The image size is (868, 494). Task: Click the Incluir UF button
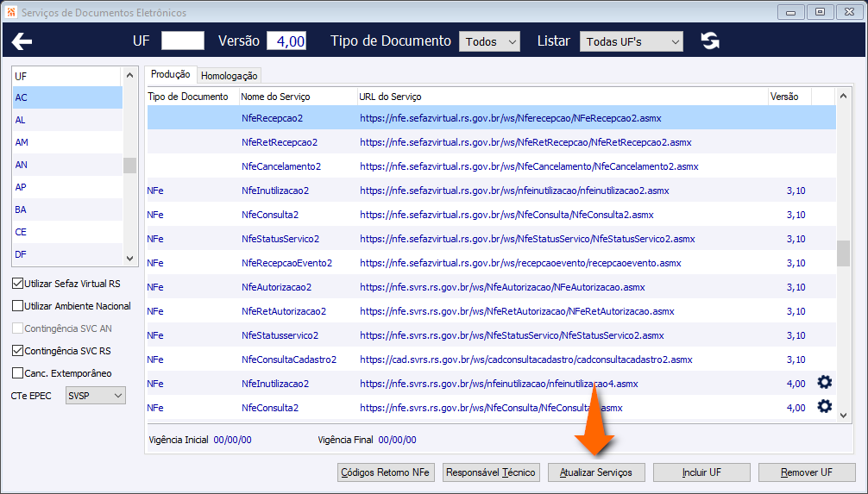[701, 472]
